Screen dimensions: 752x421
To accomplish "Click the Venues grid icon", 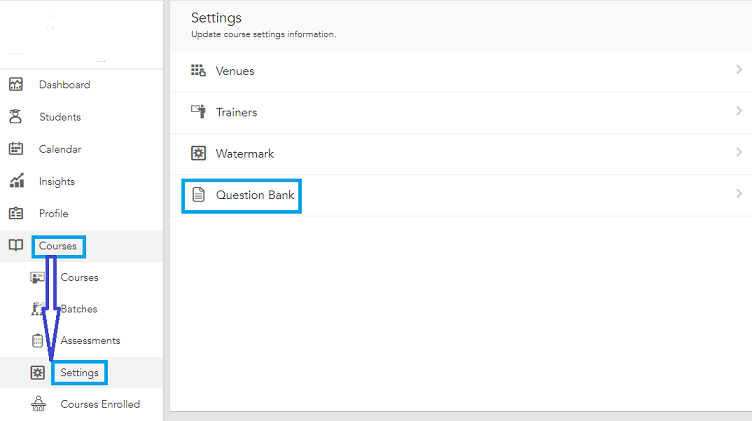I will coord(198,70).
